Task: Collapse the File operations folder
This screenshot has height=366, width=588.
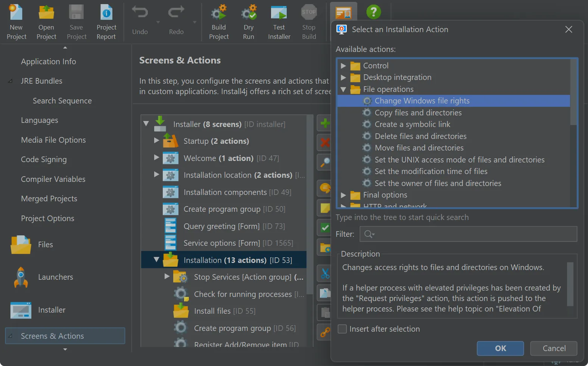Action: point(343,89)
